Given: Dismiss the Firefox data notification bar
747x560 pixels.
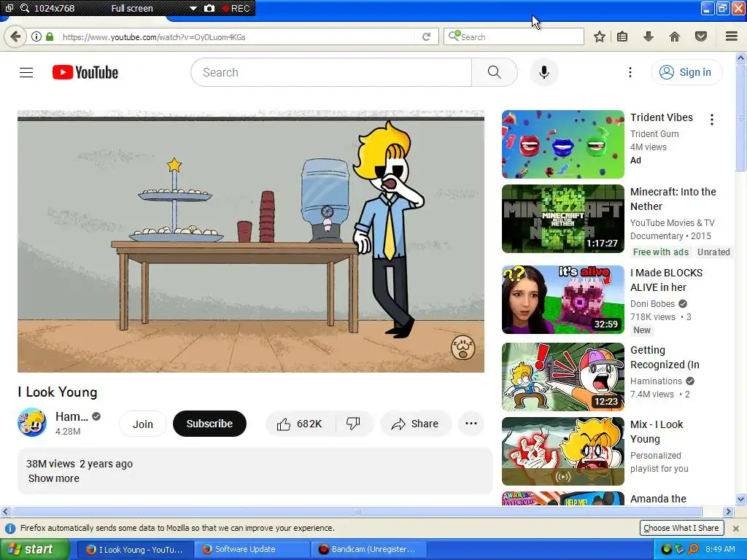Looking at the screenshot, I should point(735,528).
